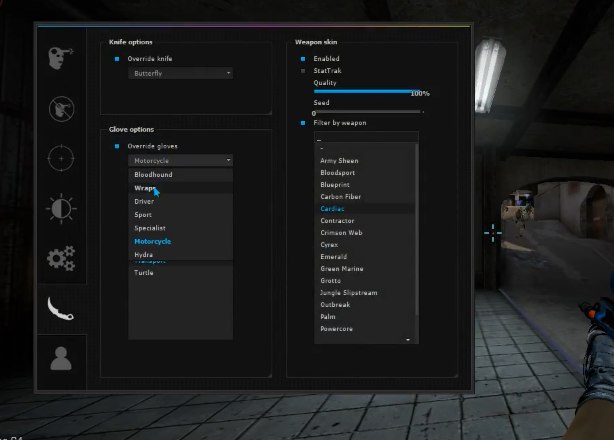
Task: Select the Crimson Web skin
Action: (x=365, y=233)
